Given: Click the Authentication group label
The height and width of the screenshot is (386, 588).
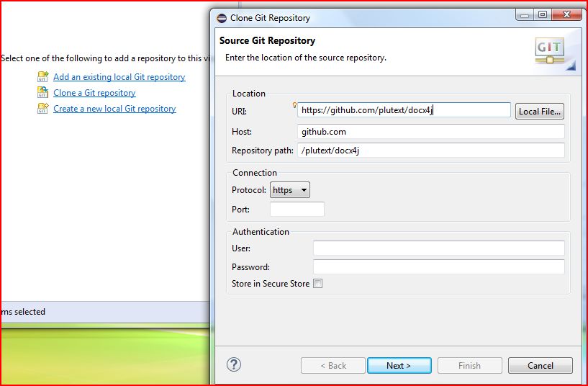Looking at the screenshot, I should pos(261,232).
